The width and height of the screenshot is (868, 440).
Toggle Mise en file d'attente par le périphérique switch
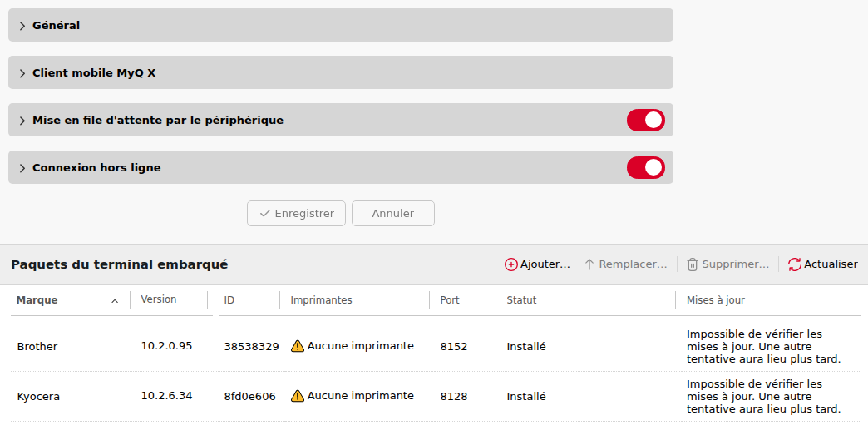645,120
